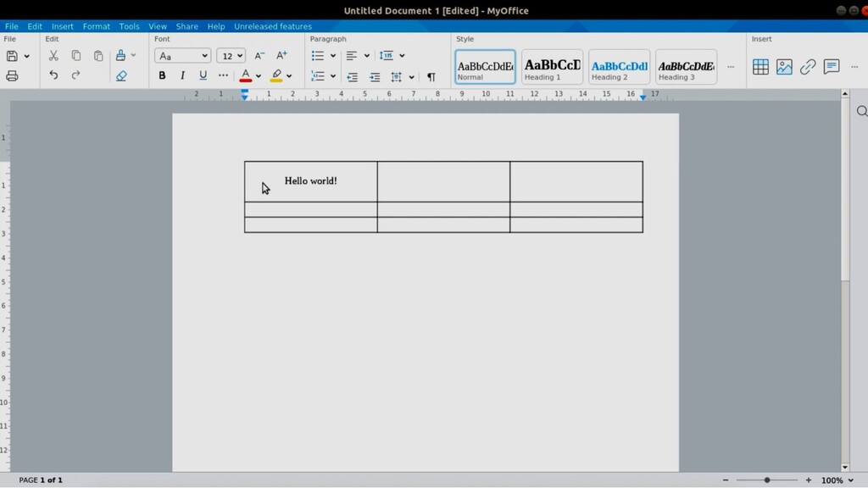Expand the multilevel list dropdown arrow
868x488 pixels.
coord(332,76)
